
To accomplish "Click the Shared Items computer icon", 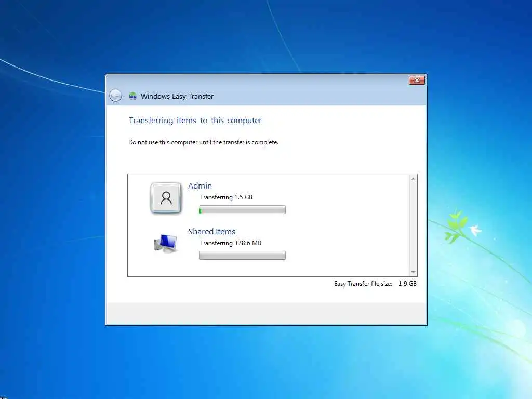I will coord(165,244).
